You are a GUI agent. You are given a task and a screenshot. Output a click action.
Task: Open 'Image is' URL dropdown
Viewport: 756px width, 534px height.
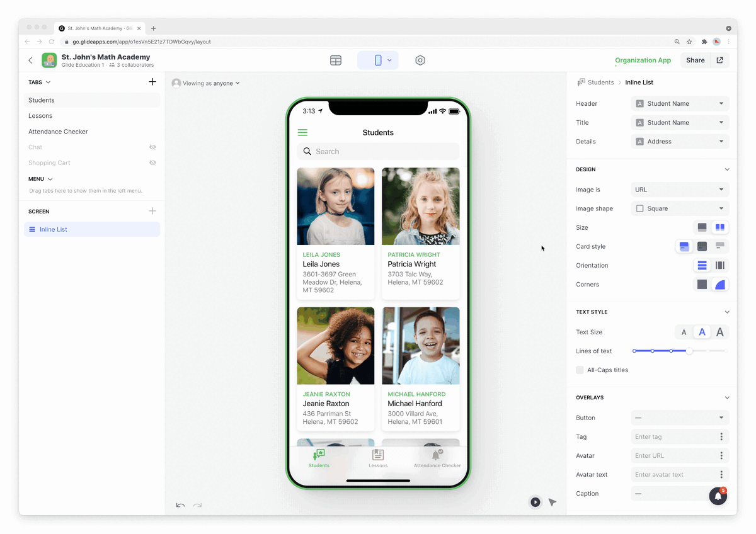click(x=680, y=190)
